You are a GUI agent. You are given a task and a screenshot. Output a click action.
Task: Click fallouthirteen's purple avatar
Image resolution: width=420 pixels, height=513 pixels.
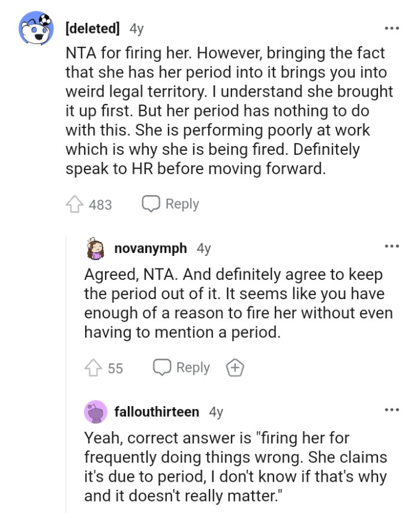click(96, 412)
